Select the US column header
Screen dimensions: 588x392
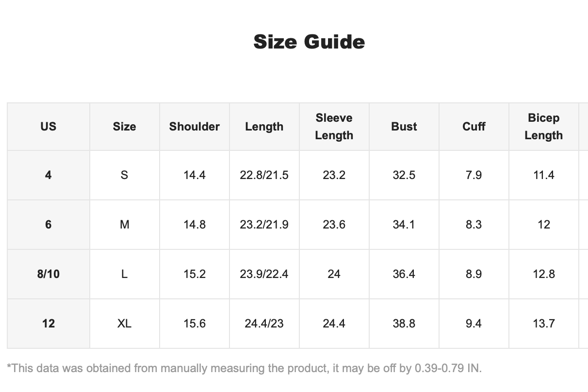[49, 127]
